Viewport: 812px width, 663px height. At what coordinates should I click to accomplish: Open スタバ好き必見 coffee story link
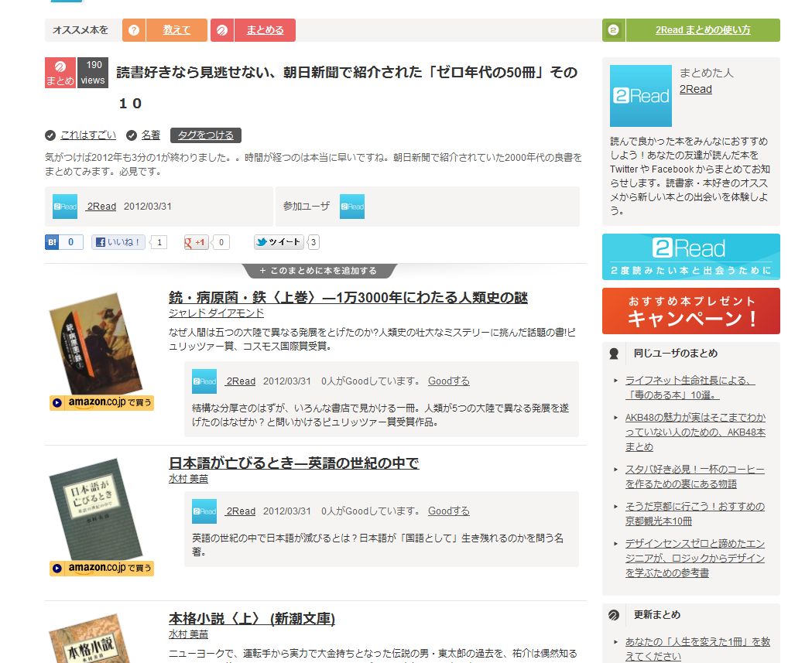(x=694, y=477)
